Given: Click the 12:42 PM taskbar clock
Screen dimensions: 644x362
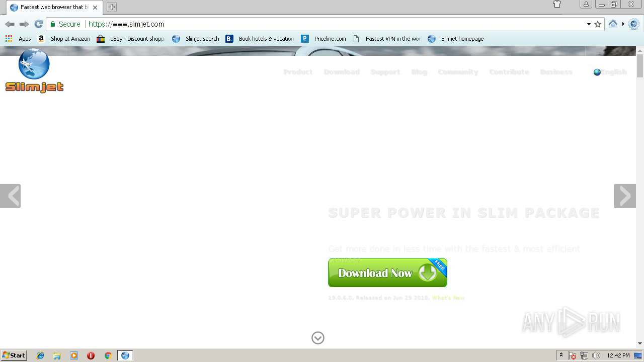Looking at the screenshot, I should click(x=618, y=355).
